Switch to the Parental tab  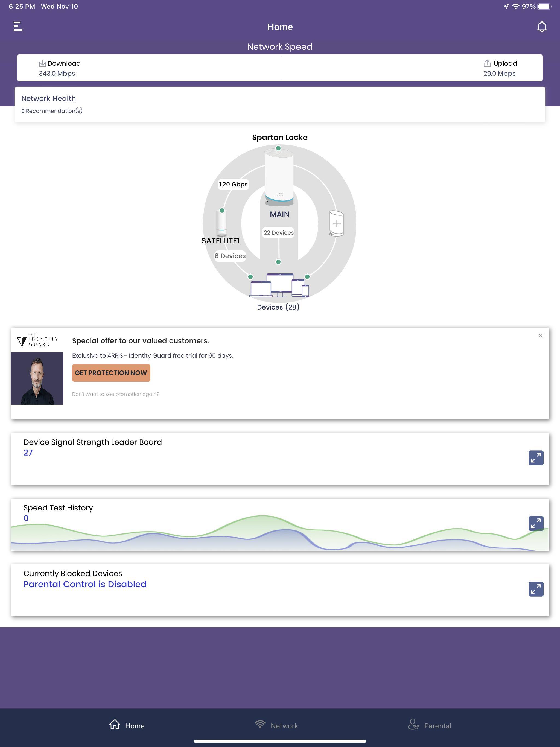point(429,725)
